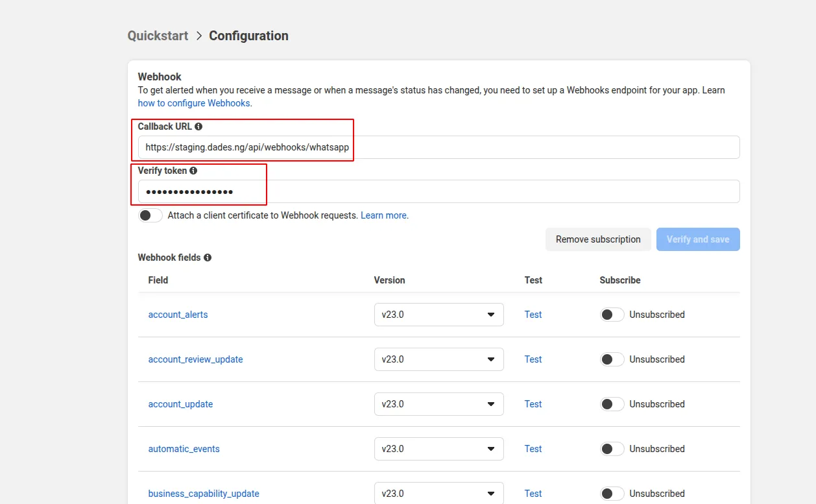Go back to Quickstart breadcrumb
This screenshot has height=504, width=816.
(158, 36)
